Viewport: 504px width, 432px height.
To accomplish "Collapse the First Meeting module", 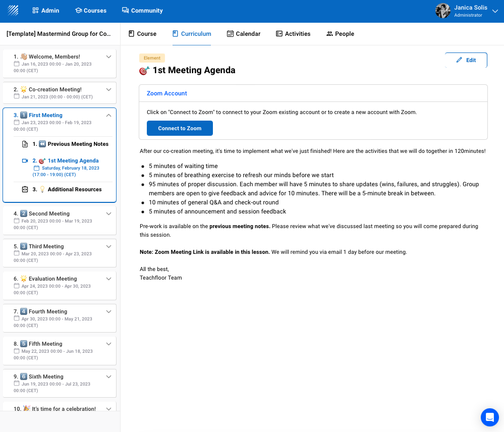I will pyautogui.click(x=108, y=116).
